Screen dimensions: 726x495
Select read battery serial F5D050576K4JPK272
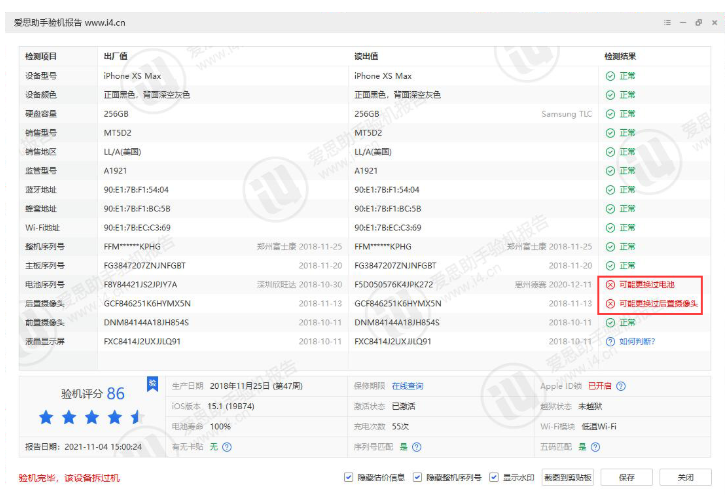coord(394,285)
